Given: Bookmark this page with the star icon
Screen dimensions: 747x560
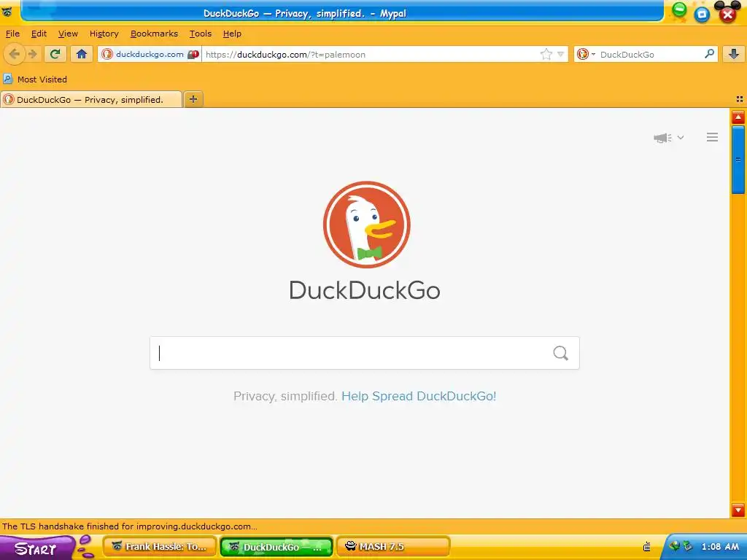Looking at the screenshot, I should click(546, 54).
